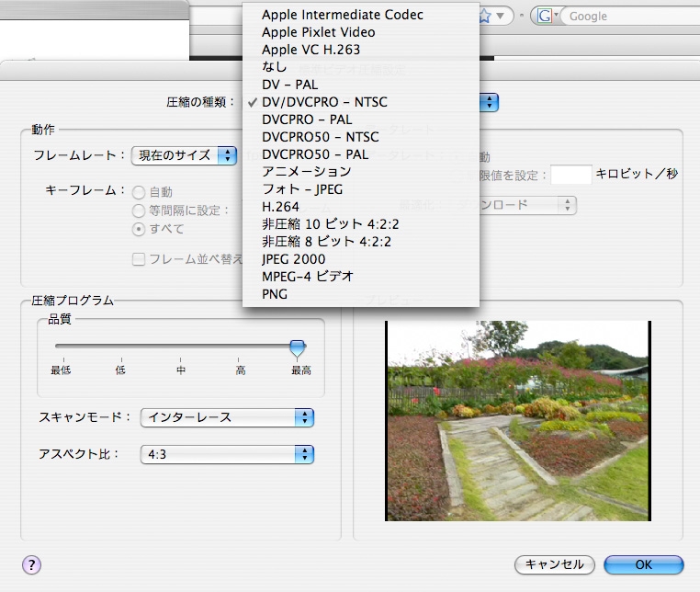The width and height of the screenshot is (700, 592).
Task: Enable the フレーム並べ替え checkbox
Action: (x=140, y=259)
